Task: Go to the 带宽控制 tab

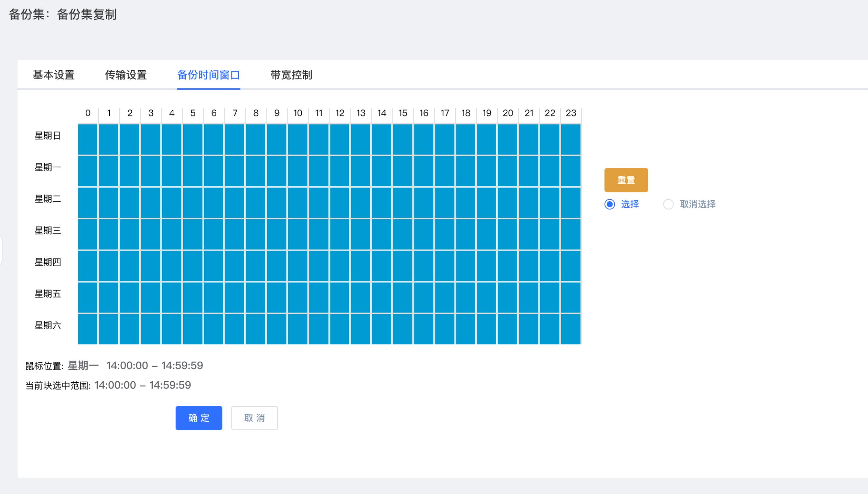Action: tap(291, 75)
